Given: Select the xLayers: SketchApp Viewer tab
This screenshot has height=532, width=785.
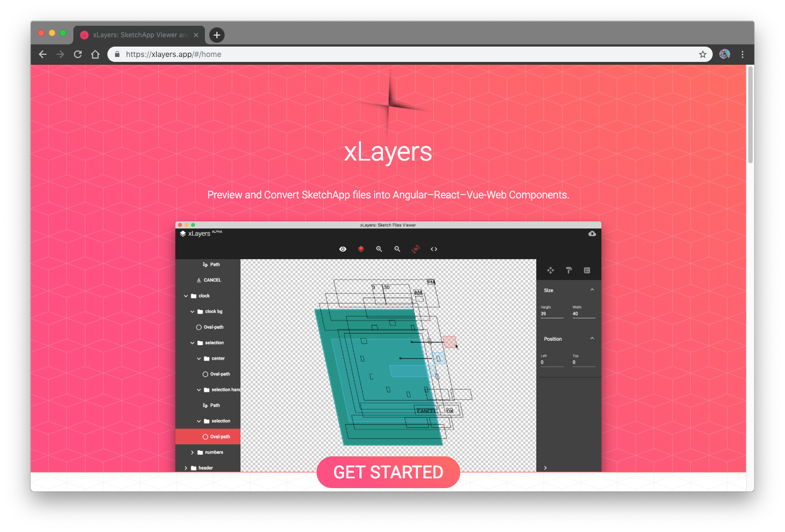Looking at the screenshot, I should [139, 35].
